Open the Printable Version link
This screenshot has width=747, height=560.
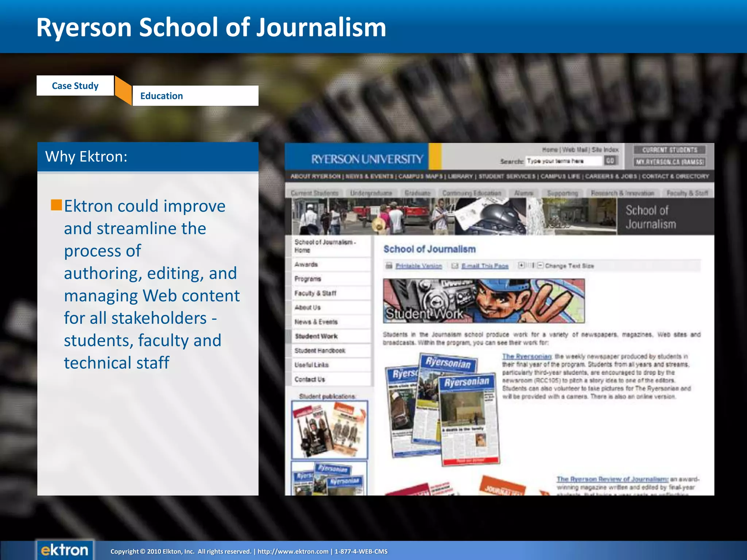[x=419, y=266]
